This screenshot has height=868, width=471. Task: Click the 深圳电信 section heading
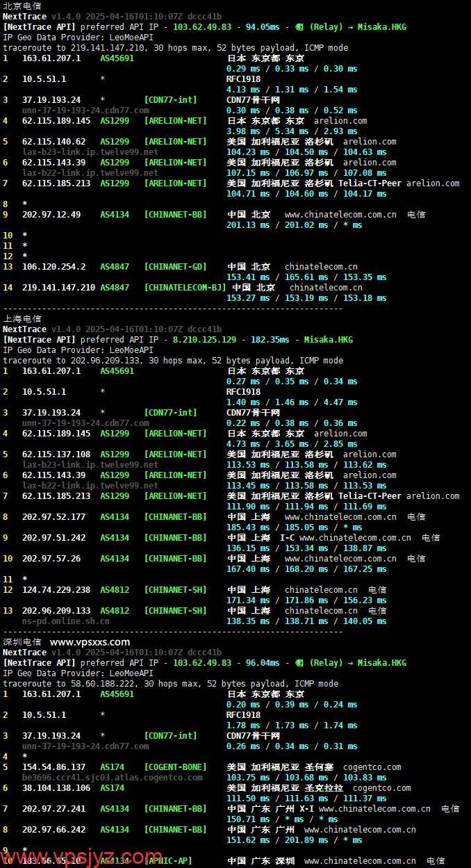pos(22,641)
